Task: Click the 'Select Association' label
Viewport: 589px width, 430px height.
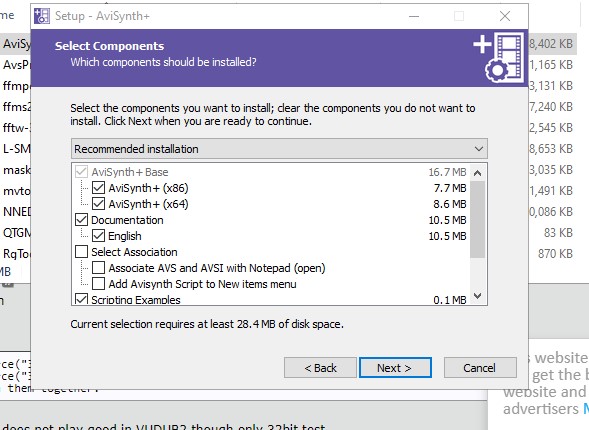Action: click(134, 252)
